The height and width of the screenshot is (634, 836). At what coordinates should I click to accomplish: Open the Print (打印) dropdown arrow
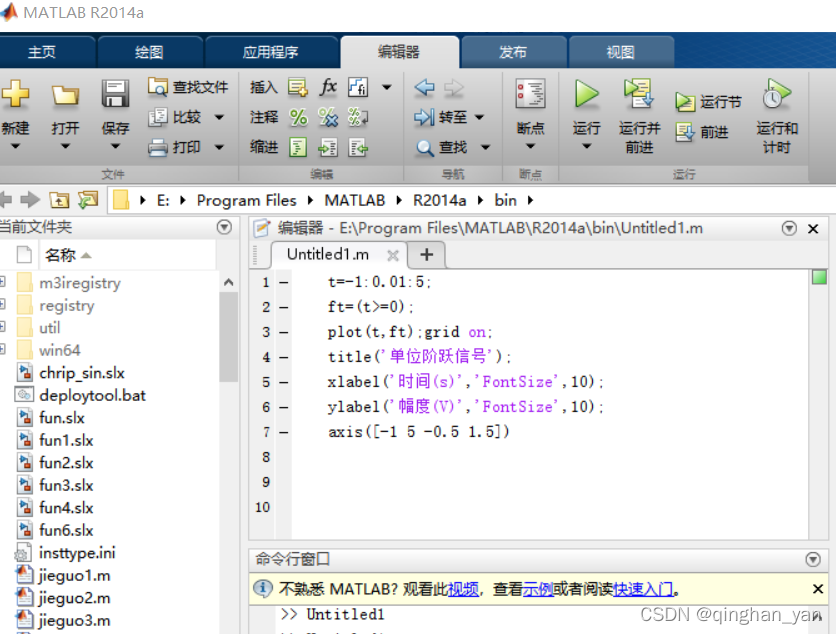(219, 147)
